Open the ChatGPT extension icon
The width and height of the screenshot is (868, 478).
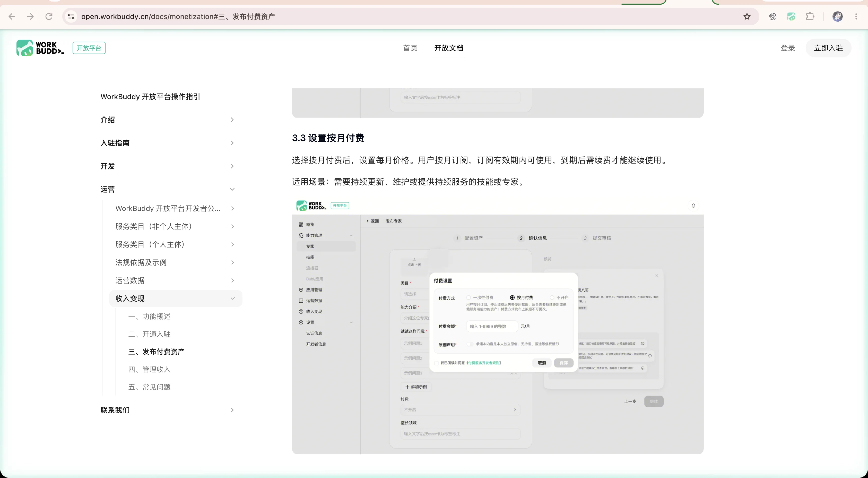click(773, 16)
